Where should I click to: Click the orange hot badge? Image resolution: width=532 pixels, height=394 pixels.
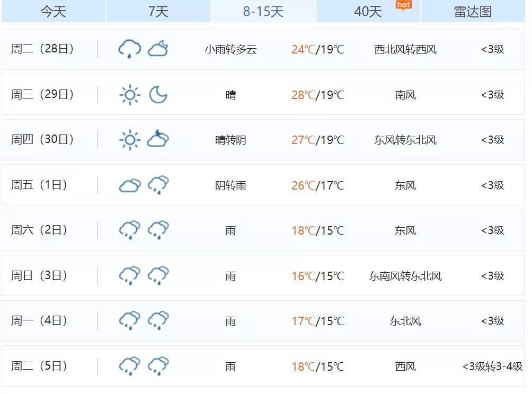pyautogui.click(x=403, y=5)
